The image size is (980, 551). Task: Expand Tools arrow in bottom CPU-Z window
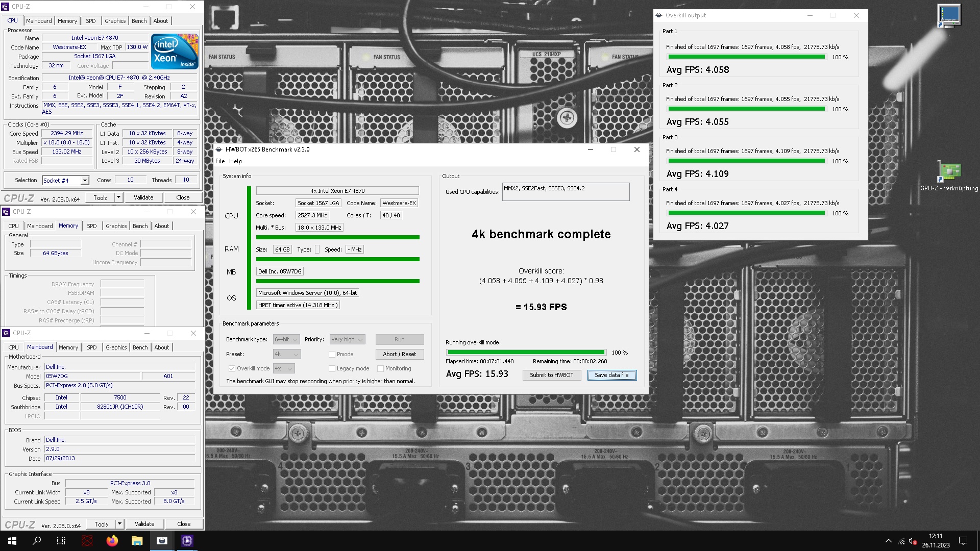tap(119, 524)
